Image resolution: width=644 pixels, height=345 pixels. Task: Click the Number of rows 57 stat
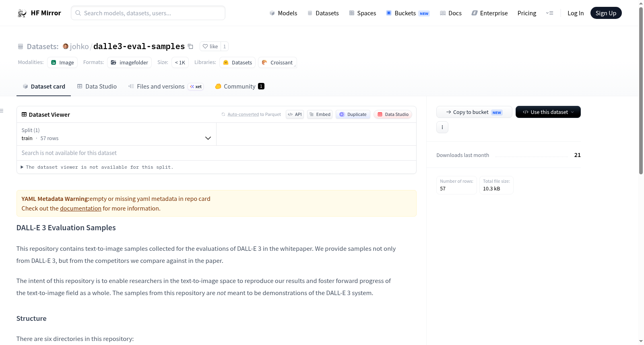tap(456, 185)
